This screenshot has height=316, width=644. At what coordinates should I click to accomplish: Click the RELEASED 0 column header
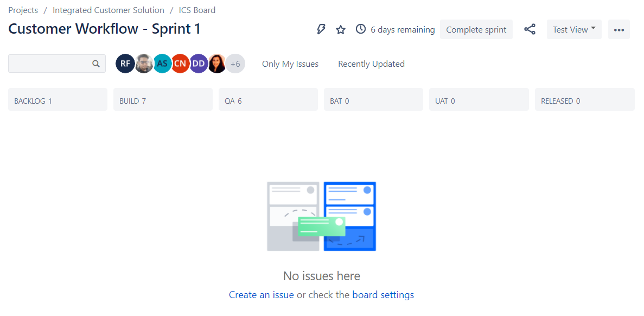coord(584,99)
